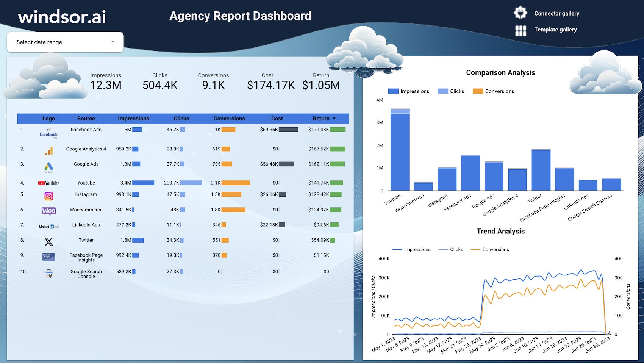Toggle Conversions in Trend Analysis legend
The width and height of the screenshot is (644, 363).
[x=490, y=249]
